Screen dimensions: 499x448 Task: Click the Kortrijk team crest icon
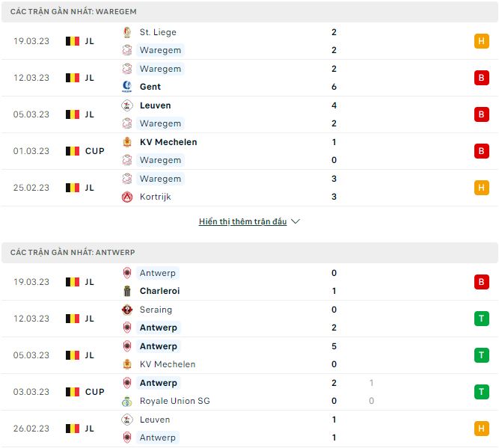click(126, 197)
